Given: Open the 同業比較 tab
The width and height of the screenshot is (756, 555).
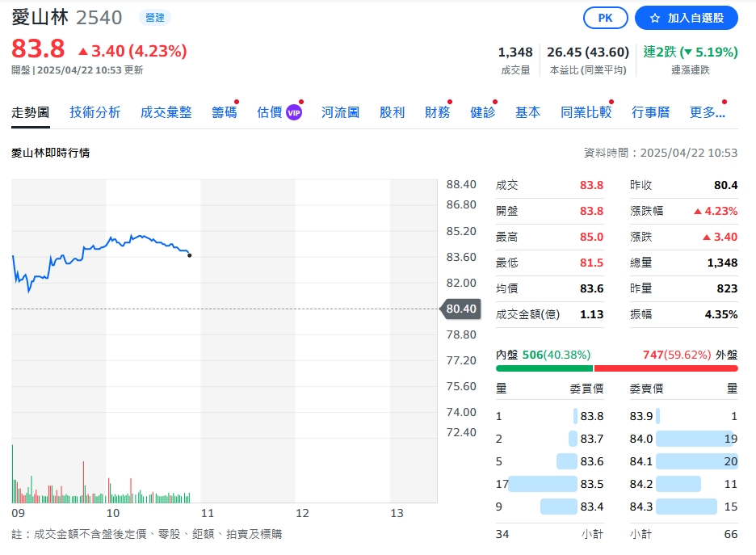Looking at the screenshot, I should click(x=586, y=112).
